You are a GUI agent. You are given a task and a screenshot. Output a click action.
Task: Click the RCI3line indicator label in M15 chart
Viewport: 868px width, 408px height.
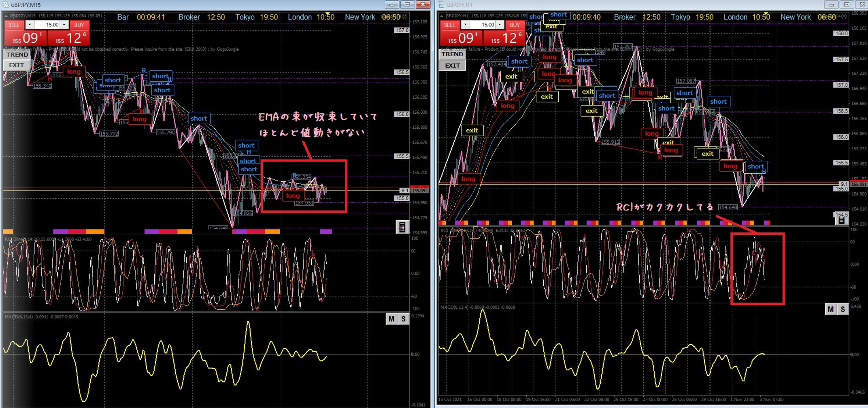point(48,239)
